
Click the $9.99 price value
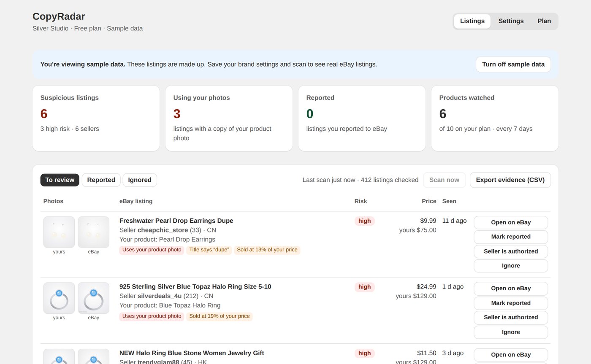point(428,221)
